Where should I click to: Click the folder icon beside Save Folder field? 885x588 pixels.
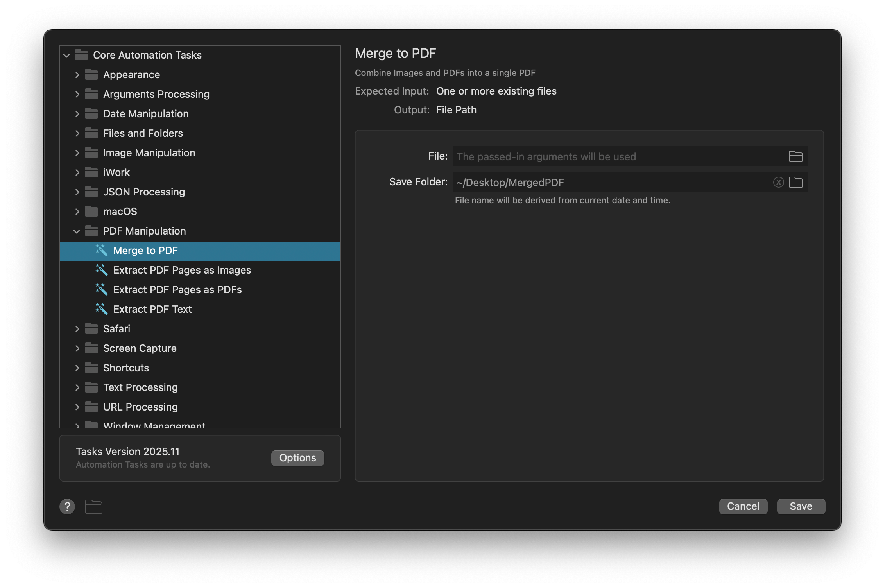(x=795, y=182)
